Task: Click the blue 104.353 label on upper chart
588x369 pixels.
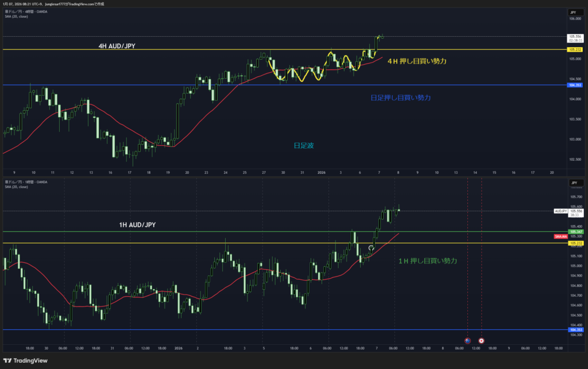Action: pyautogui.click(x=575, y=85)
